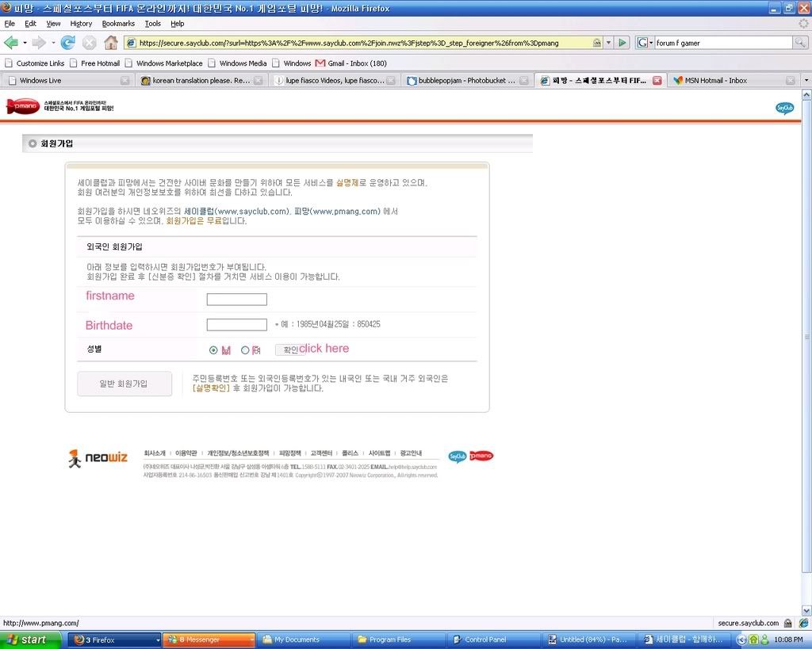Click the SayClub logo in page header
The width and height of the screenshot is (812, 649).
pos(784,108)
